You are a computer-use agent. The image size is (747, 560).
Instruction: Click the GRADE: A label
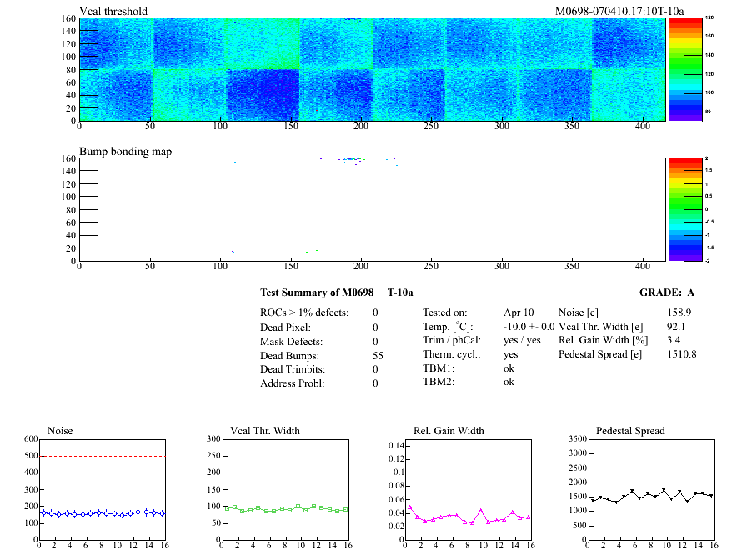tap(668, 292)
